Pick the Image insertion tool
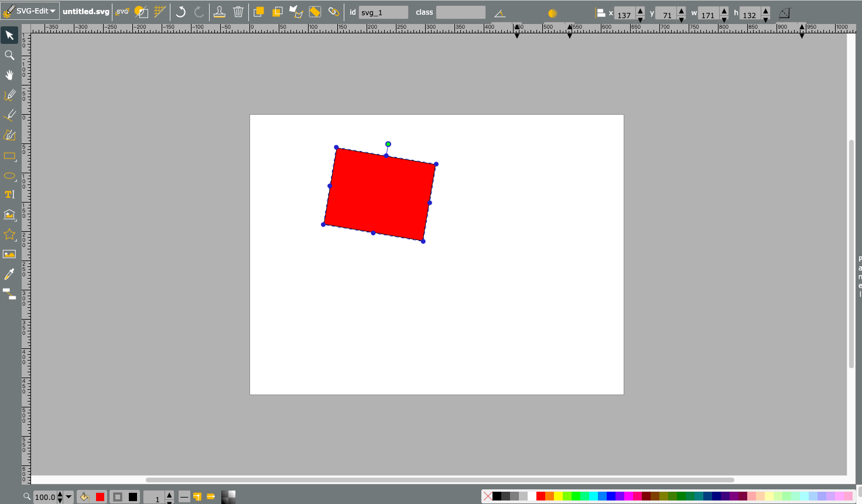 9,255
